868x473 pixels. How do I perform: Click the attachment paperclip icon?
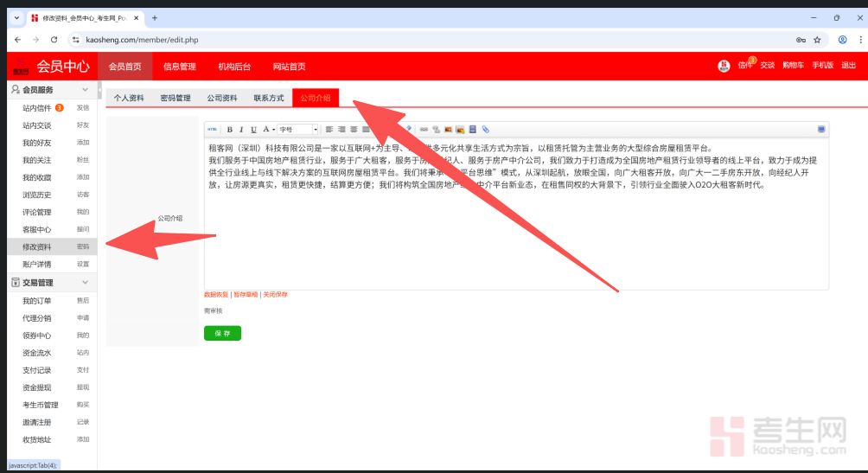(x=486, y=130)
